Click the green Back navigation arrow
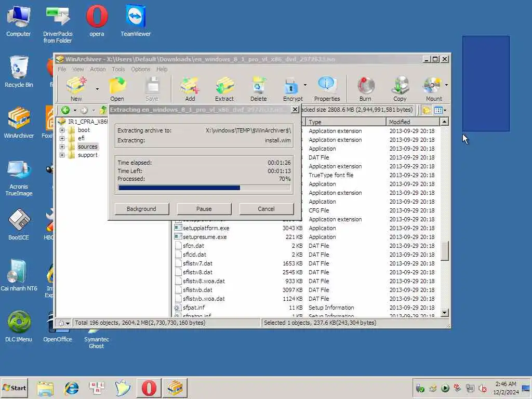This screenshot has height=399, width=532. coord(65,110)
